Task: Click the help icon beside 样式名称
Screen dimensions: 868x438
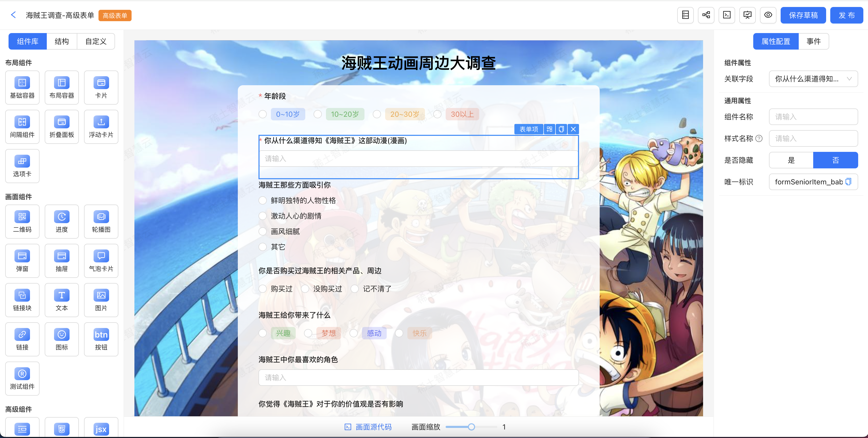Action: tap(759, 138)
